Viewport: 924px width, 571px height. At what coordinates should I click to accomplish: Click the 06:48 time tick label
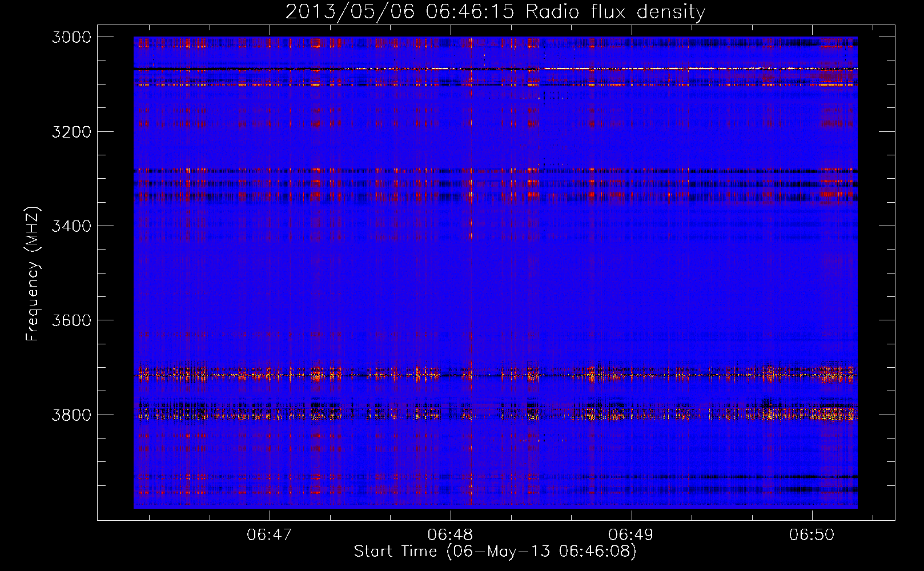point(451,535)
